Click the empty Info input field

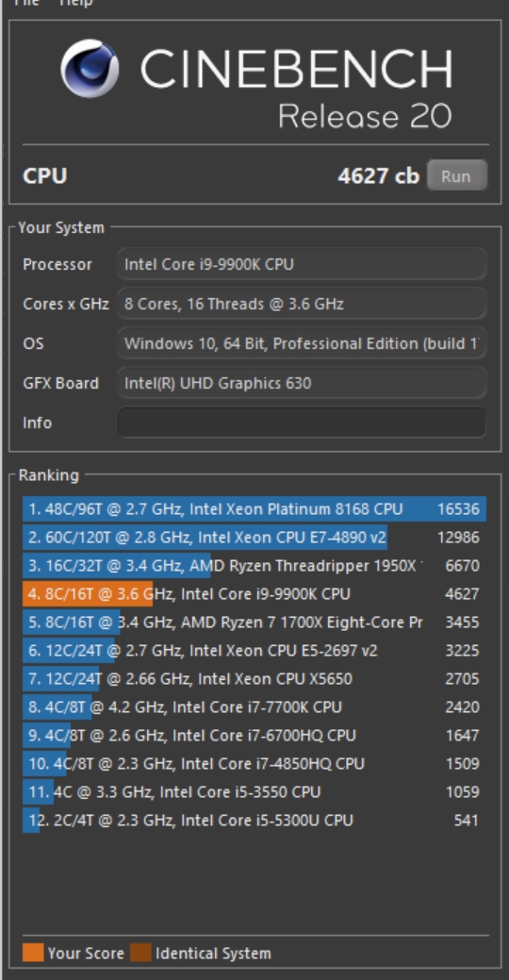pyautogui.click(x=301, y=423)
